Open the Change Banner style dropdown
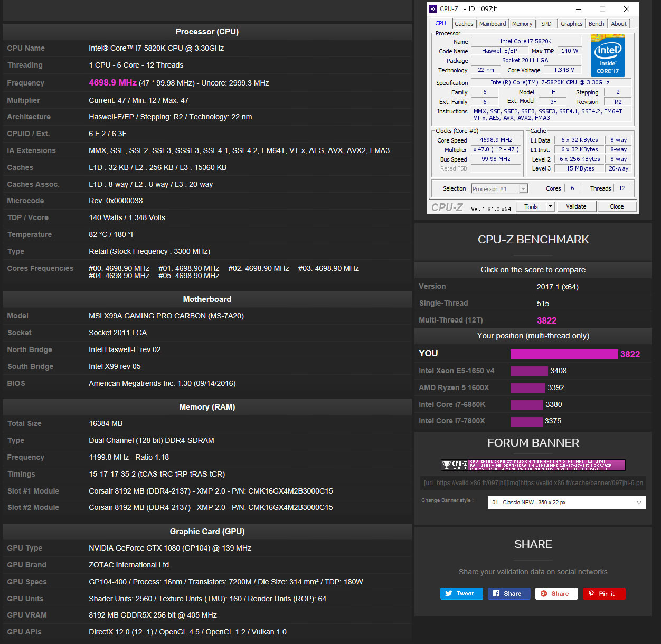This screenshot has height=644, width=661. click(567, 503)
